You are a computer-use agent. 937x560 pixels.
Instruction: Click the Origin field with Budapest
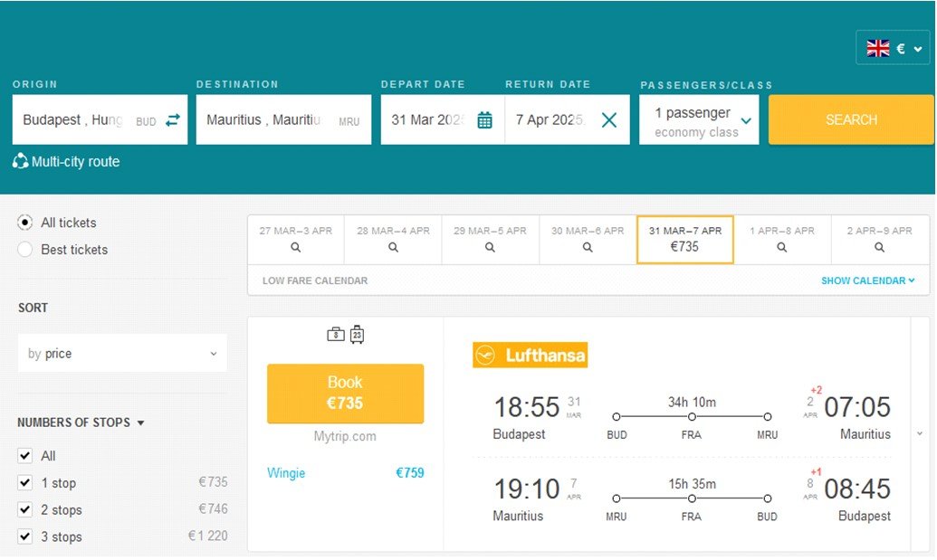[100, 120]
